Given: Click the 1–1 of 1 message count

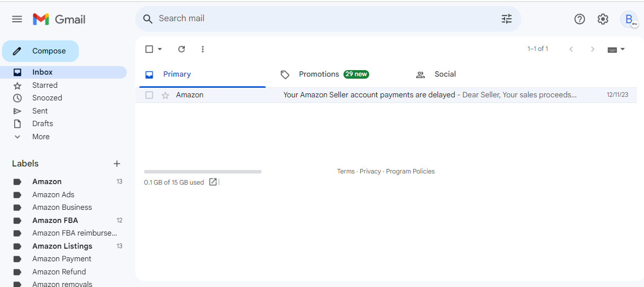Looking at the screenshot, I should (x=538, y=49).
